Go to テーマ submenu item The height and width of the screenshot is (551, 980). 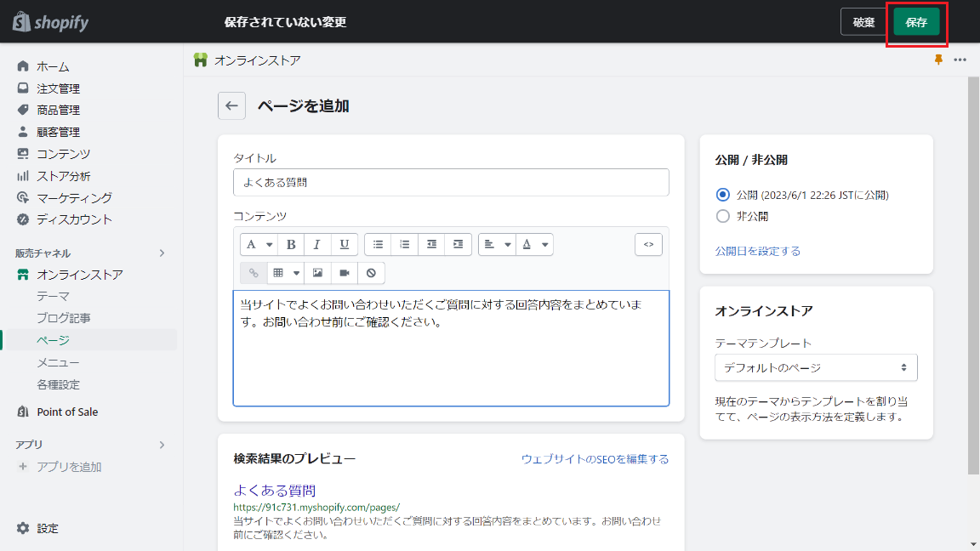[x=53, y=296]
